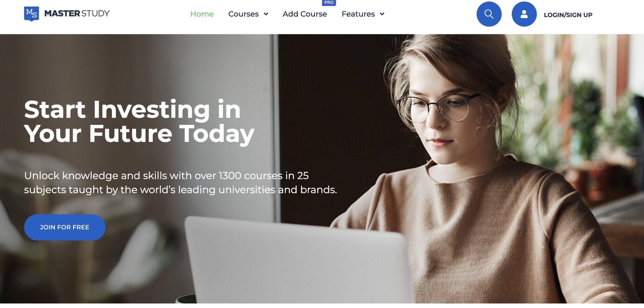The height and width of the screenshot is (308, 644).
Task: Select Add Course in the navigation
Action: click(x=305, y=14)
